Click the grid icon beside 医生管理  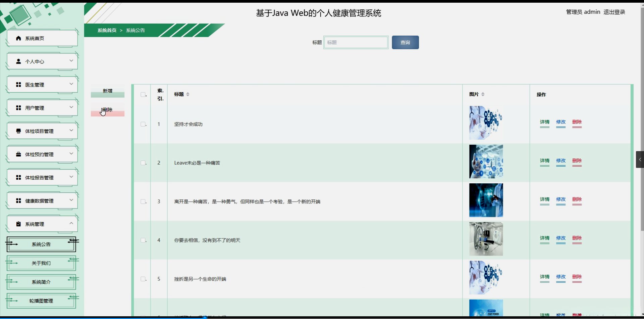pyautogui.click(x=18, y=85)
